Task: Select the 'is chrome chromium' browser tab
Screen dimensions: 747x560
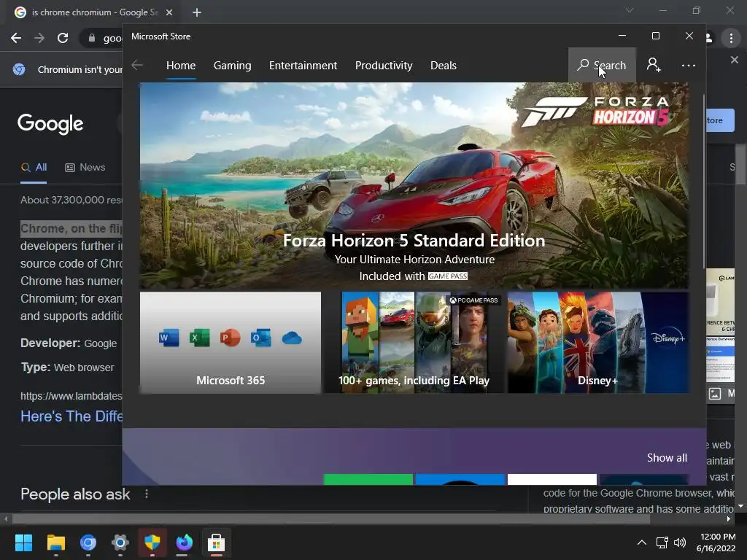Action: click(93, 12)
